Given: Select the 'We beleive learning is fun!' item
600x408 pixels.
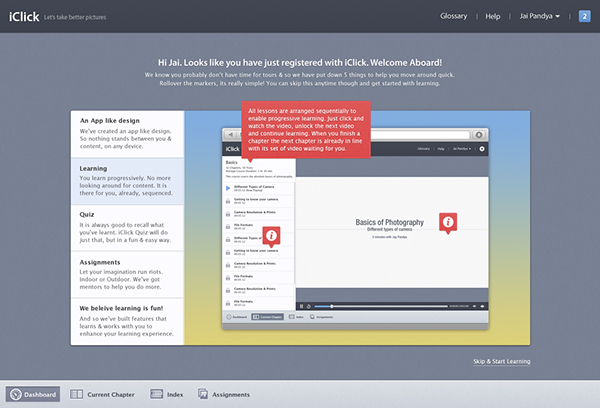Looking at the screenshot, I should click(x=127, y=322).
